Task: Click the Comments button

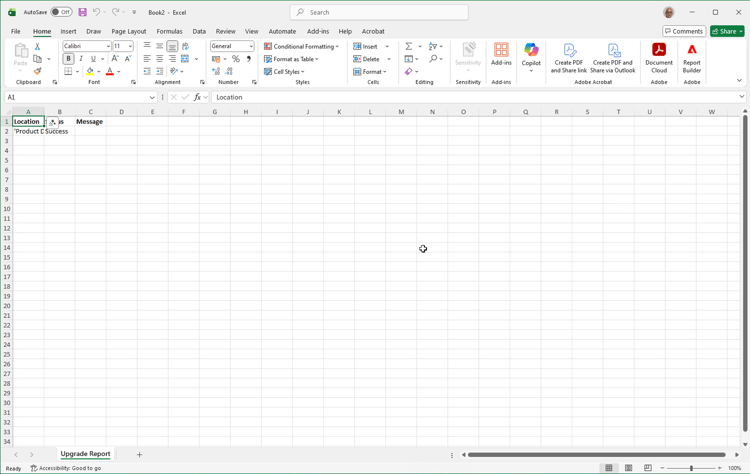Action: pos(684,31)
